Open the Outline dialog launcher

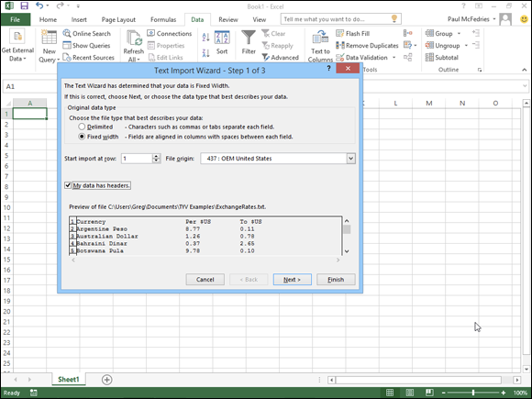pos(480,70)
